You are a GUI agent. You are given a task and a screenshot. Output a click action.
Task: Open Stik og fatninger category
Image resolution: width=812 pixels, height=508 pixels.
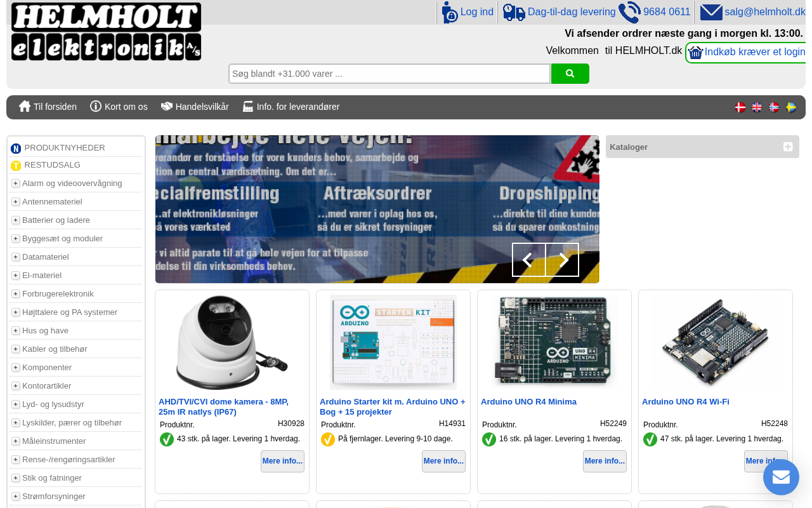pos(52,478)
